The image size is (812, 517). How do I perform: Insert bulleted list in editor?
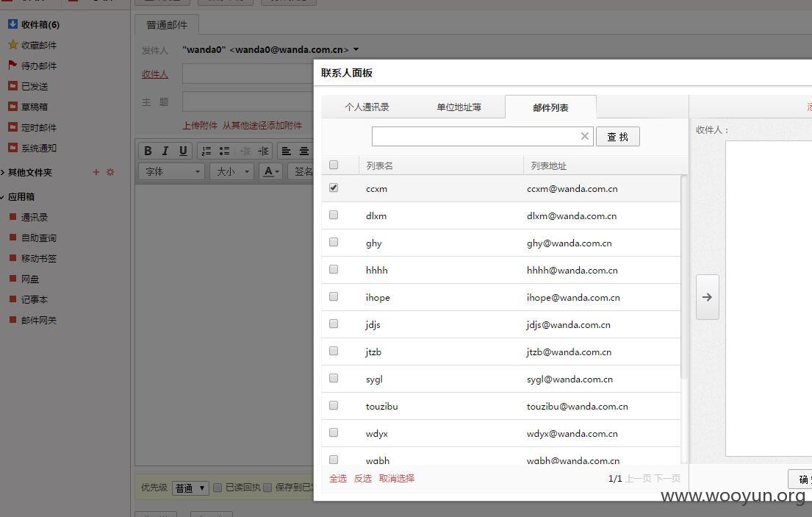point(224,151)
